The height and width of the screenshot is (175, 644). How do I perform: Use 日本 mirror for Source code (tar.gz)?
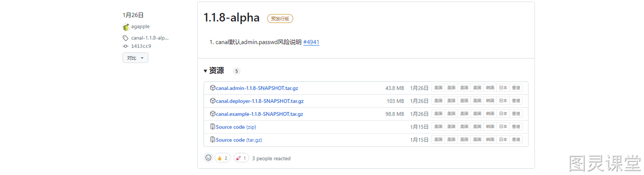click(503, 139)
